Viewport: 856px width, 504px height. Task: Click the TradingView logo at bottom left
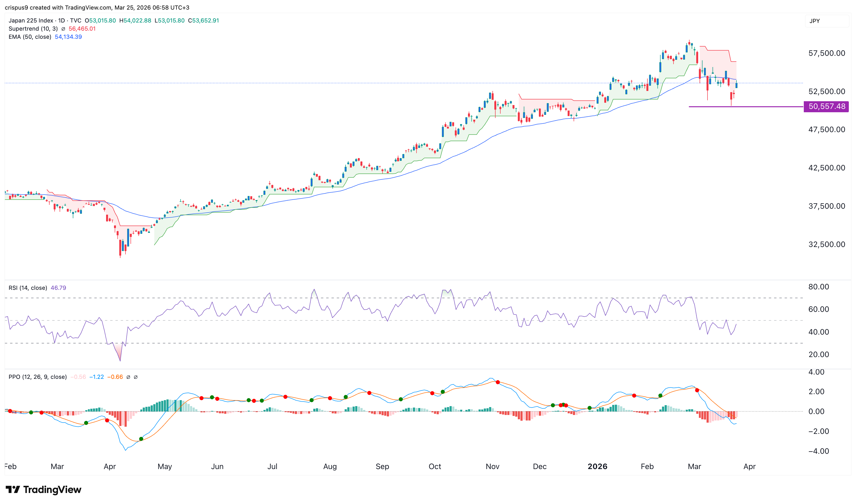click(x=13, y=489)
